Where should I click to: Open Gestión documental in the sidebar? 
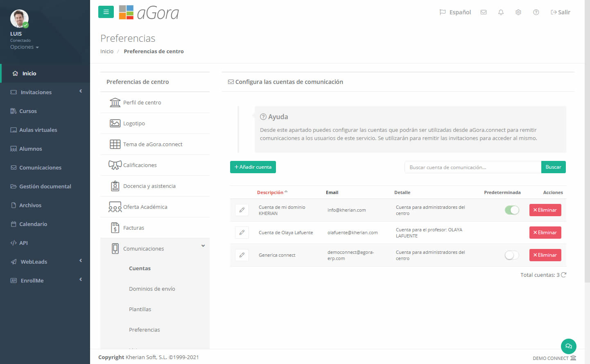pos(45,186)
